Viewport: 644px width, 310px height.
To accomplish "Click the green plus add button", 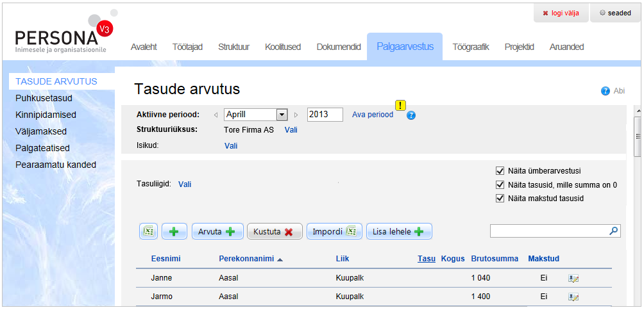I will [x=174, y=232].
